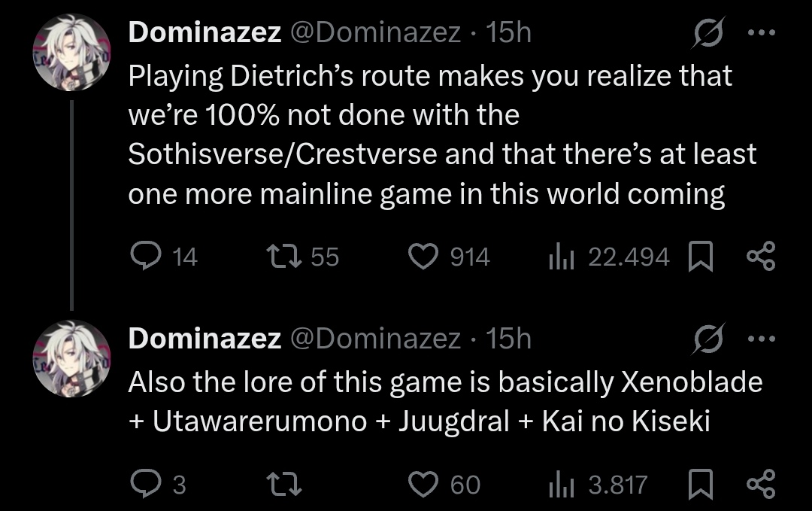Open the @Dominazez handle link in first tweet

tap(375, 32)
